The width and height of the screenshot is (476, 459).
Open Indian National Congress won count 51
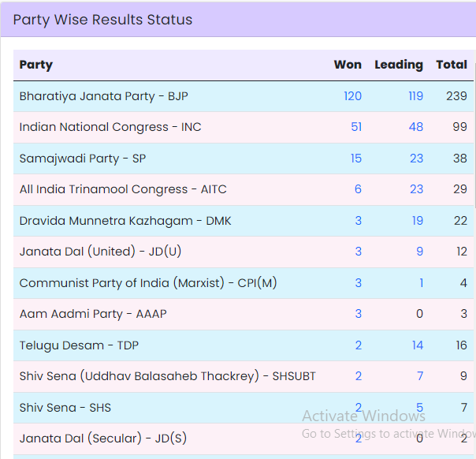355,127
